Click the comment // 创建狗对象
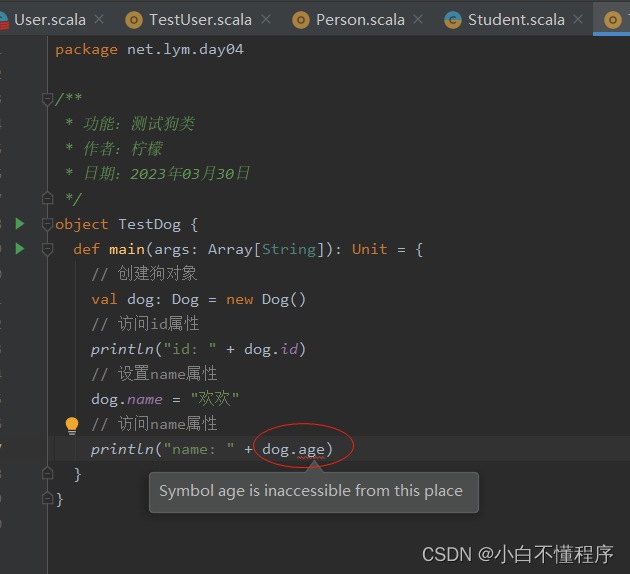The image size is (630, 574). (x=144, y=274)
